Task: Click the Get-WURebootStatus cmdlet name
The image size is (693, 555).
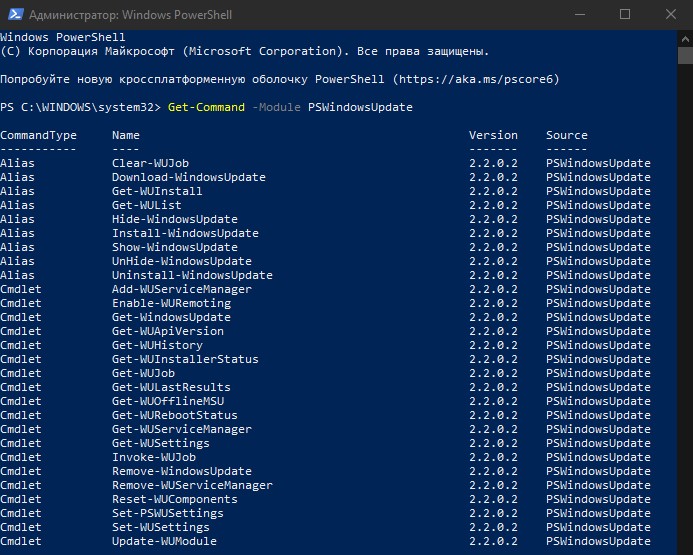Action: 175,415
